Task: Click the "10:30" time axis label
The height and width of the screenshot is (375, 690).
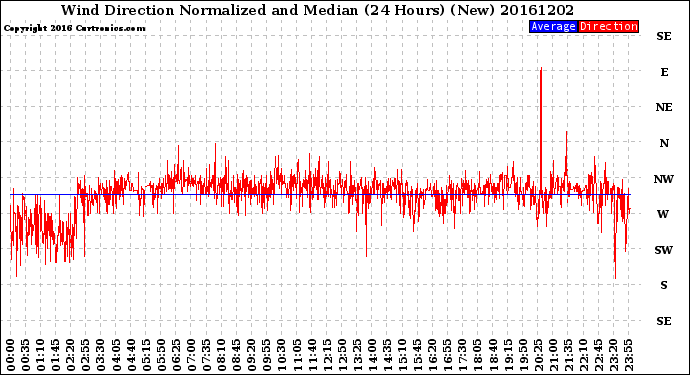Action: [x=282, y=355]
